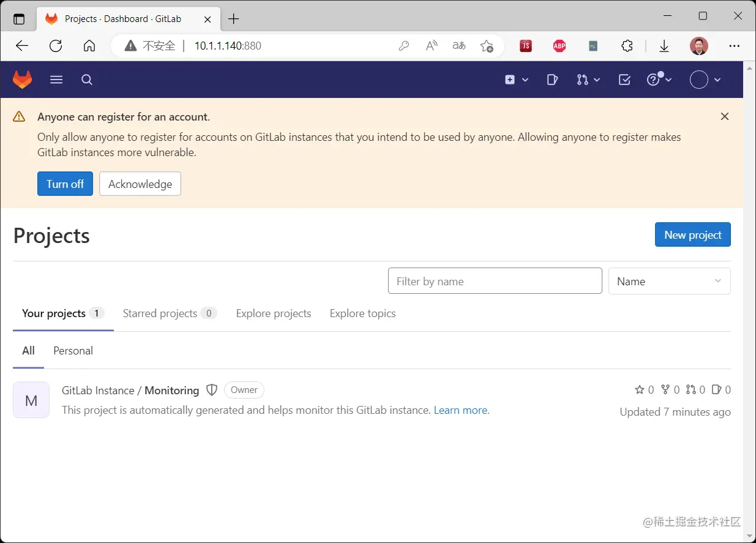Open user avatar profile menu
Screen dimensions: 756x543
(705, 80)
